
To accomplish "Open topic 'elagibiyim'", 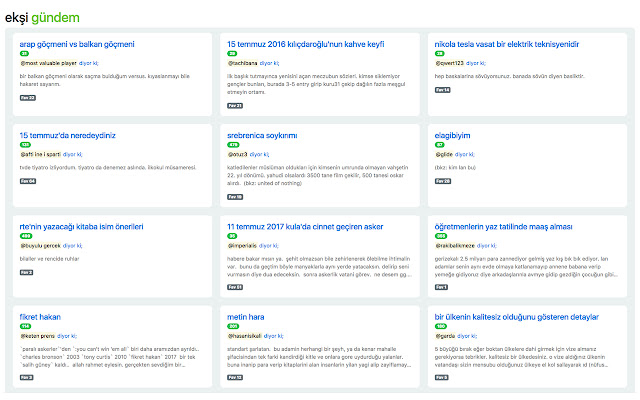I will click(x=452, y=136).
